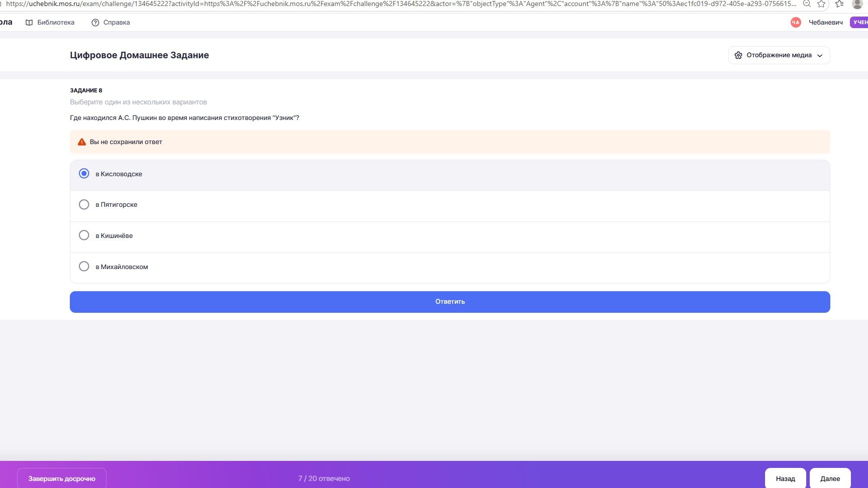
Task: Open the browser favorites list icon
Action: [839, 4]
